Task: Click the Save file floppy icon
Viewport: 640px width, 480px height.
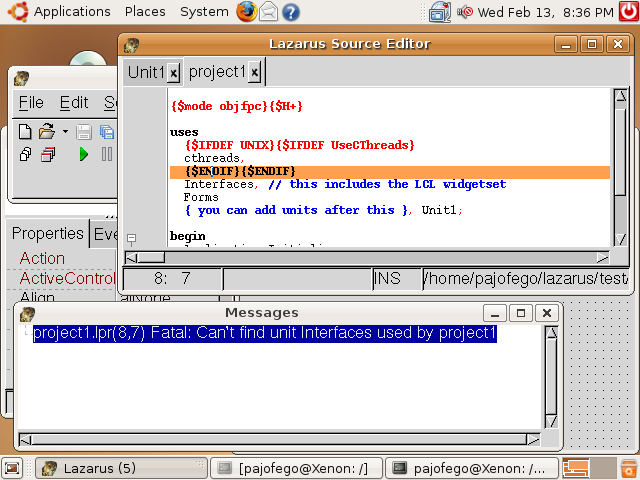Action: coord(84,131)
